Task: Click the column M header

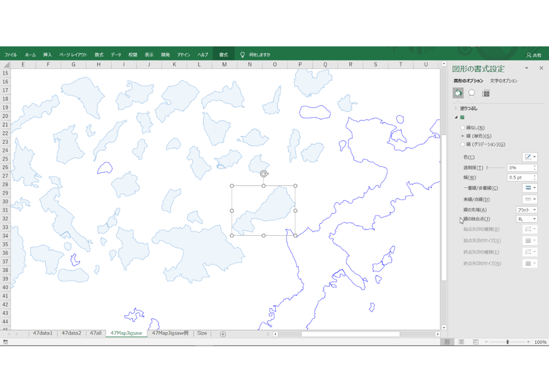Action: coord(225,65)
